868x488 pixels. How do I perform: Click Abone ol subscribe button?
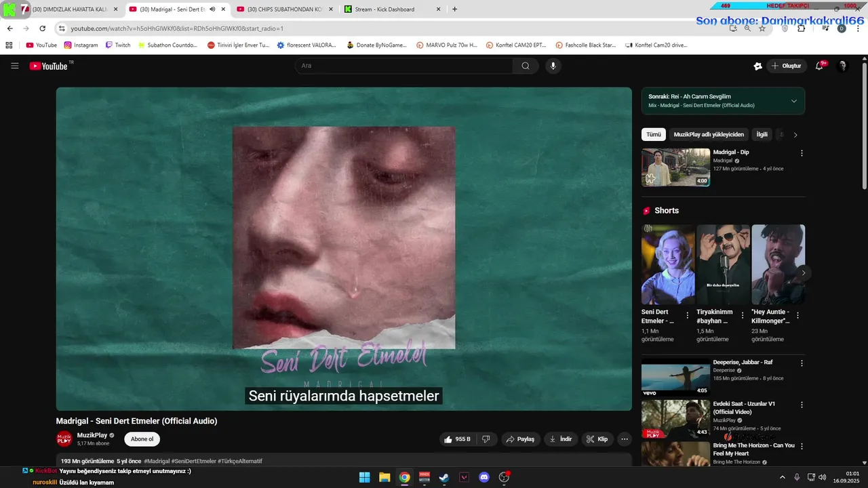[142, 439]
